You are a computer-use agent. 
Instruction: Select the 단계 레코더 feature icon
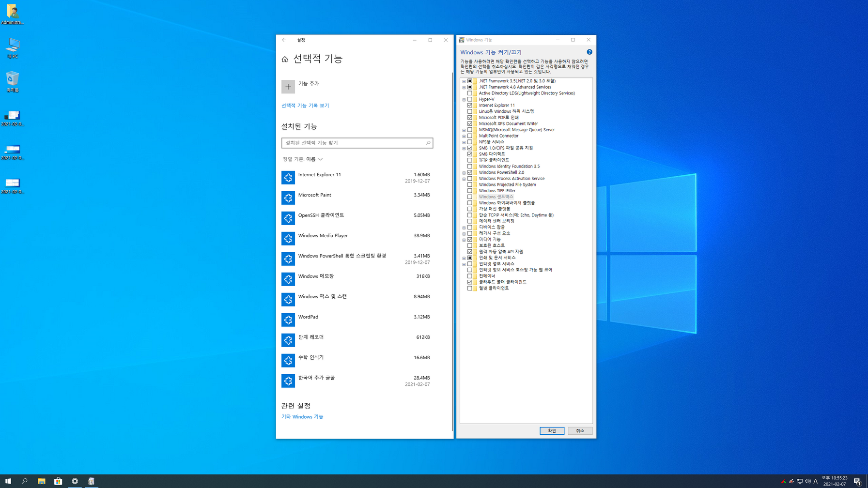(288, 340)
